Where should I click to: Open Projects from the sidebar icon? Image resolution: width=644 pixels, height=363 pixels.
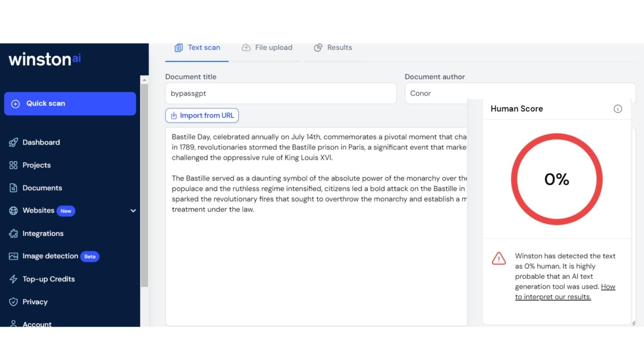click(x=13, y=165)
